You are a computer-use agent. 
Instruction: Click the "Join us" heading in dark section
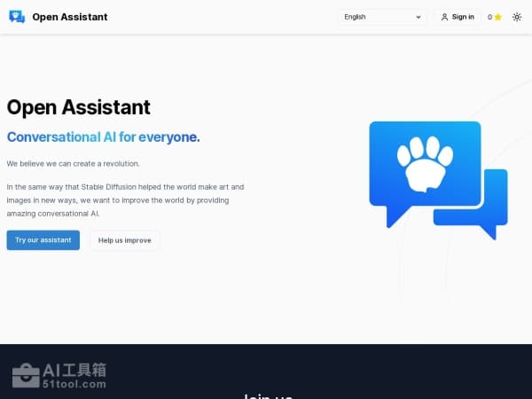(x=266, y=395)
